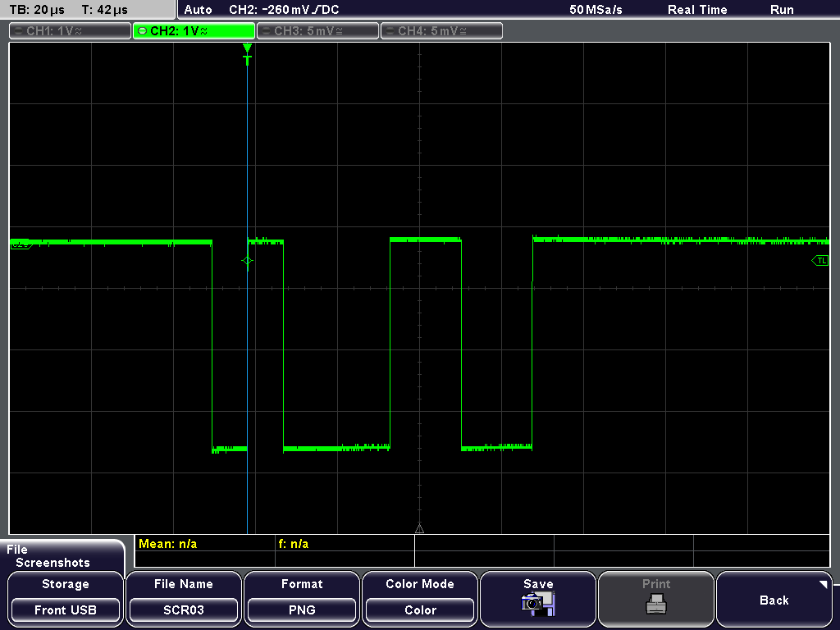This screenshot has height=630, width=840.
Task: Open the Storage Front USB selector
Action: pos(66,599)
